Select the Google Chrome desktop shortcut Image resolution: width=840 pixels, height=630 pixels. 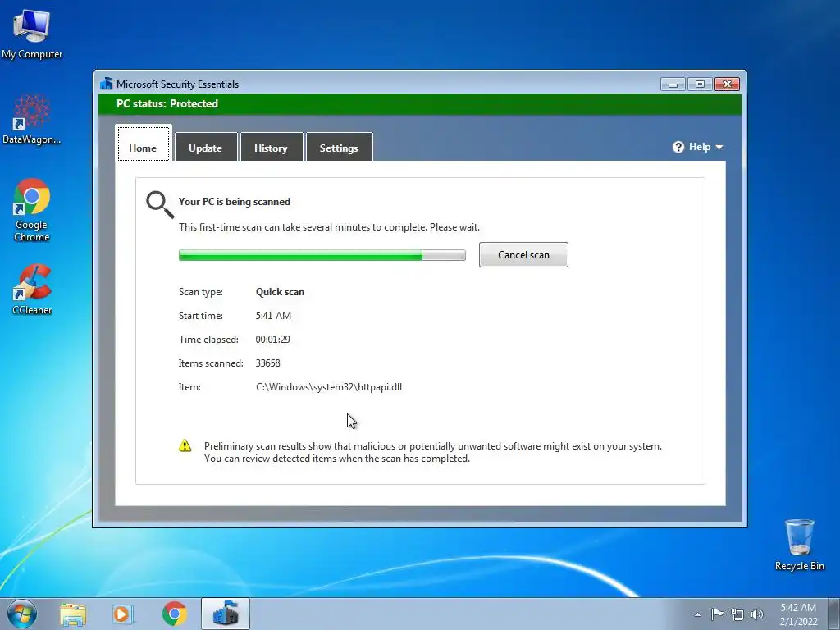click(x=32, y=209)
